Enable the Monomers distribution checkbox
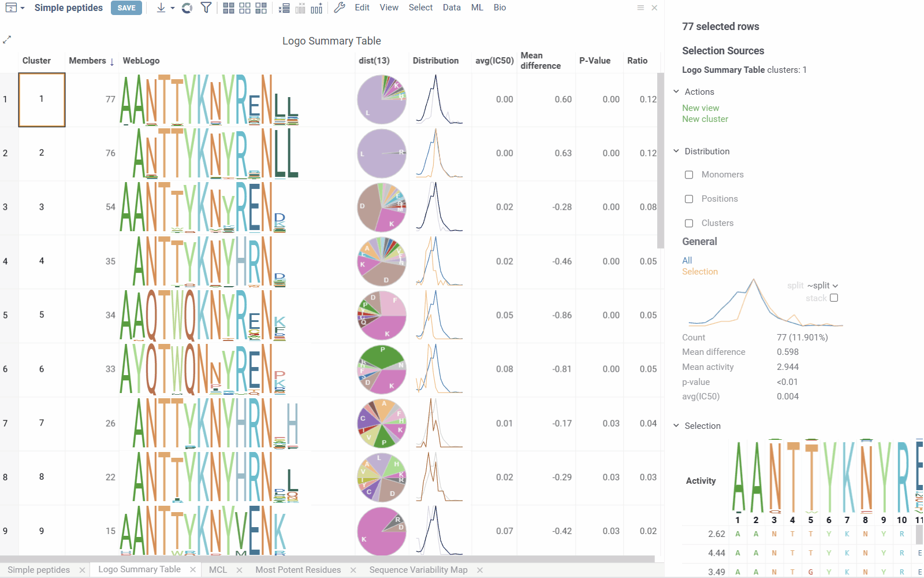The width and height of the screenshot is (924, 578). (x=689, y=175)
